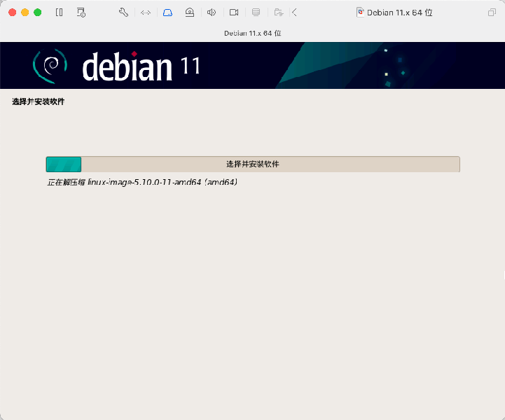Click the 'Debian 11.x 64 位' tab subtitle
This screenshot has width=505, height=420.
252,33
